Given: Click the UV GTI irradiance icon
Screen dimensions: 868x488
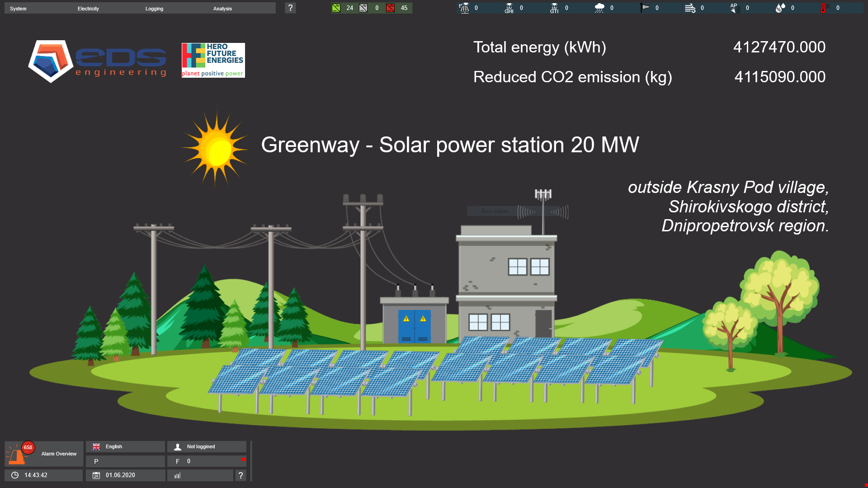Looking at the screenshot, I should (x=554, y=8).
